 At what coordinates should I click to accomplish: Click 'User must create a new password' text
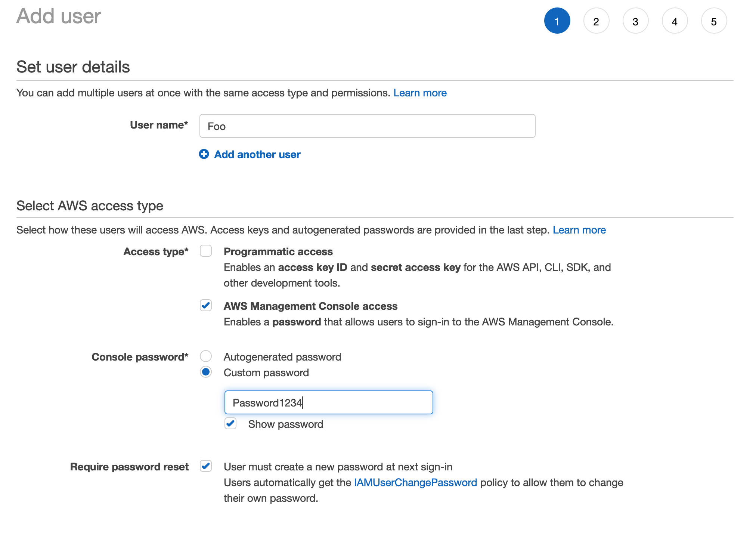338,467
